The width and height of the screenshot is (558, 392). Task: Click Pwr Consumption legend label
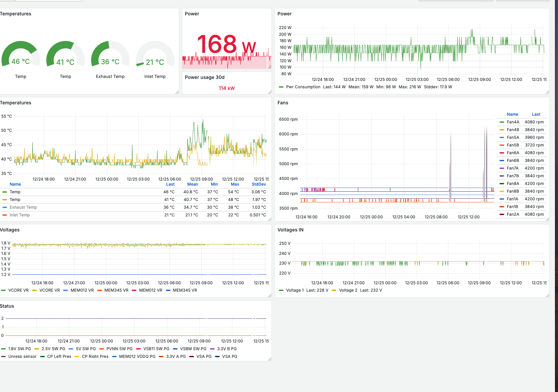coord(303,87)
